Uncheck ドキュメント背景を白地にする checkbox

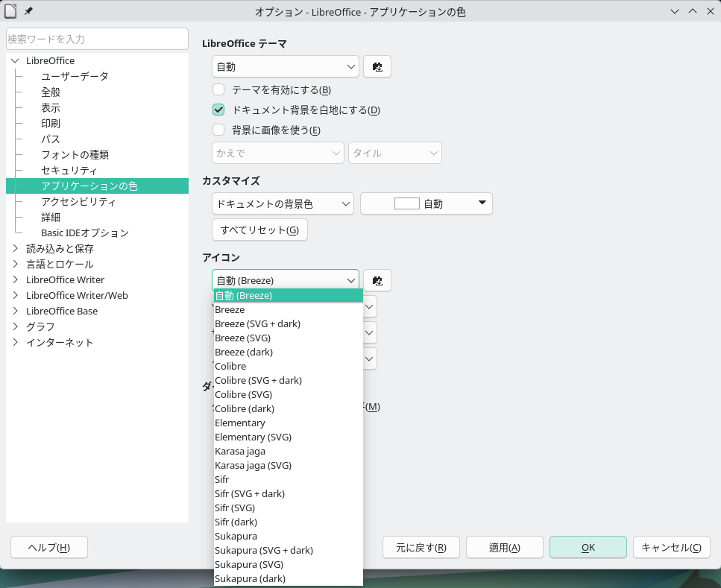pyautogui.click(x=218, y=110)
